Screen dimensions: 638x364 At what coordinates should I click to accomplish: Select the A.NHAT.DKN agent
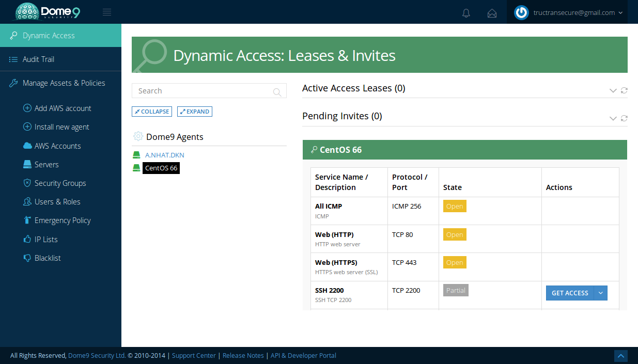[164, 155]
